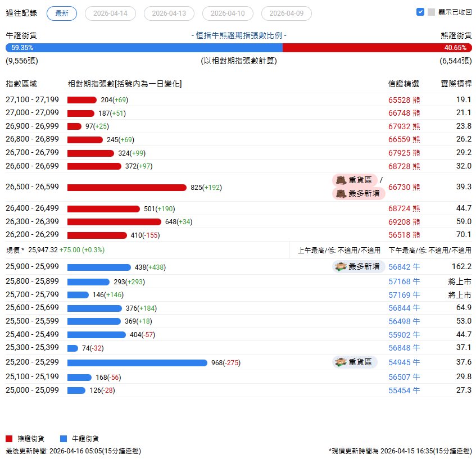Open bull warrant 57168
Screen dimensions: 476x459
[404, 281]
